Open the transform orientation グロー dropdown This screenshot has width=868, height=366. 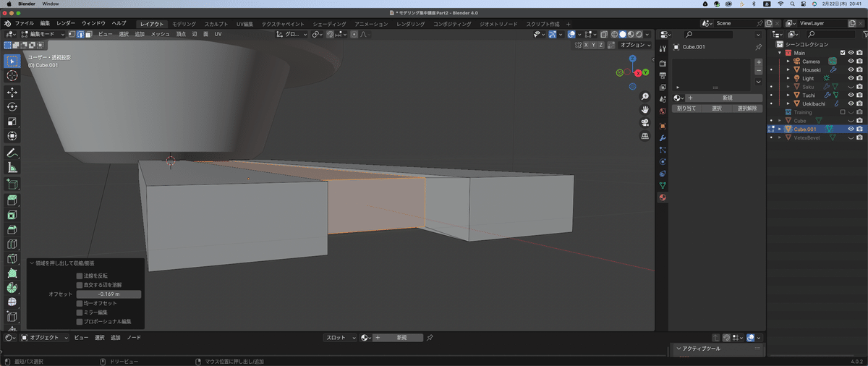(x=292, y=34)
